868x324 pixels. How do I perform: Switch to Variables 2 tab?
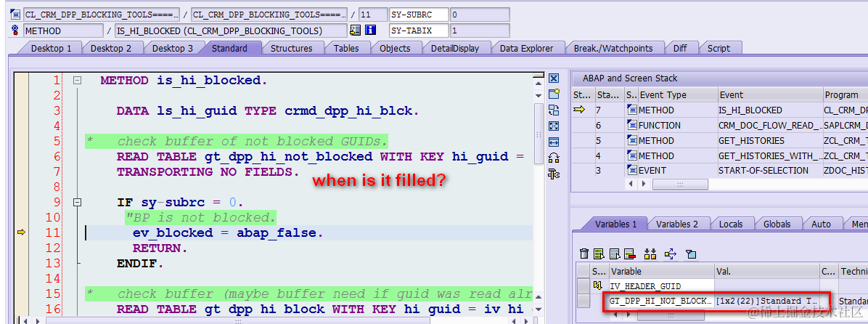[676, 224]
